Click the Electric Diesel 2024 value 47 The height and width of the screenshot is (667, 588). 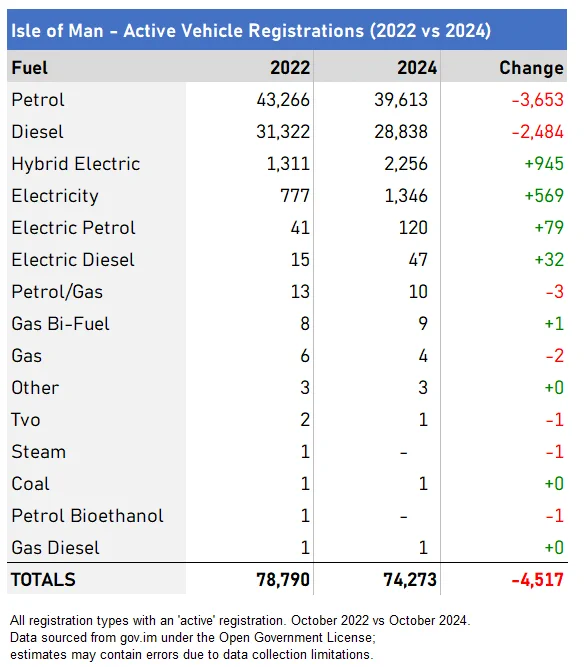pos(418,260)
